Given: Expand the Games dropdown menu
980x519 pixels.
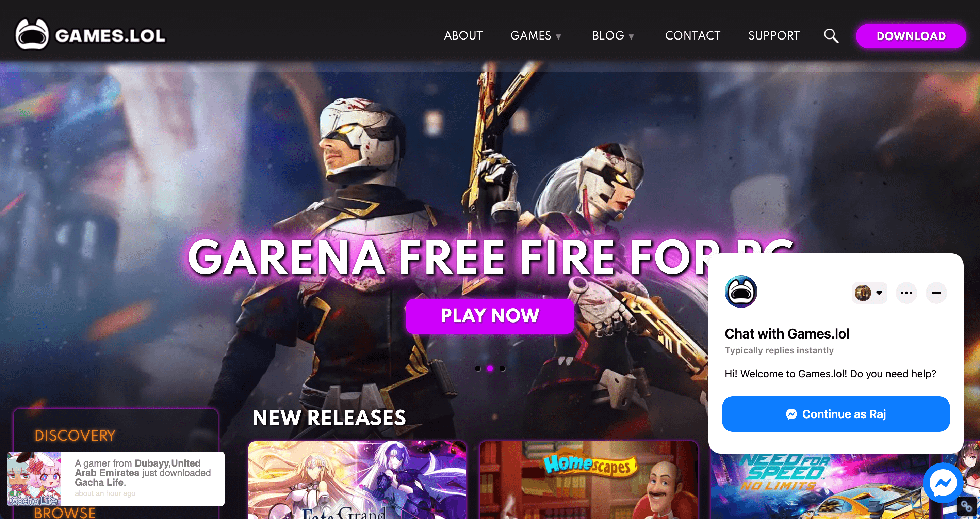Looking at the screenshot, I should tap(536, 36).
